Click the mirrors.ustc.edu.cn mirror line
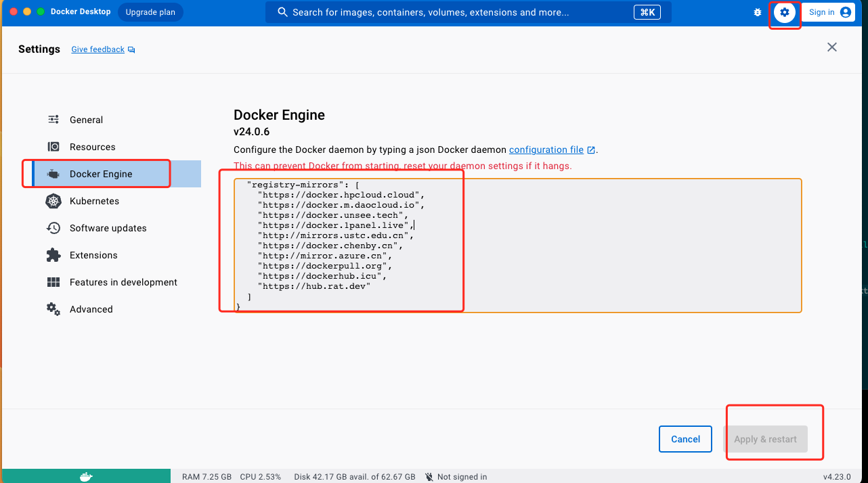This screenshot has height=483, width=868. point(336,235)
